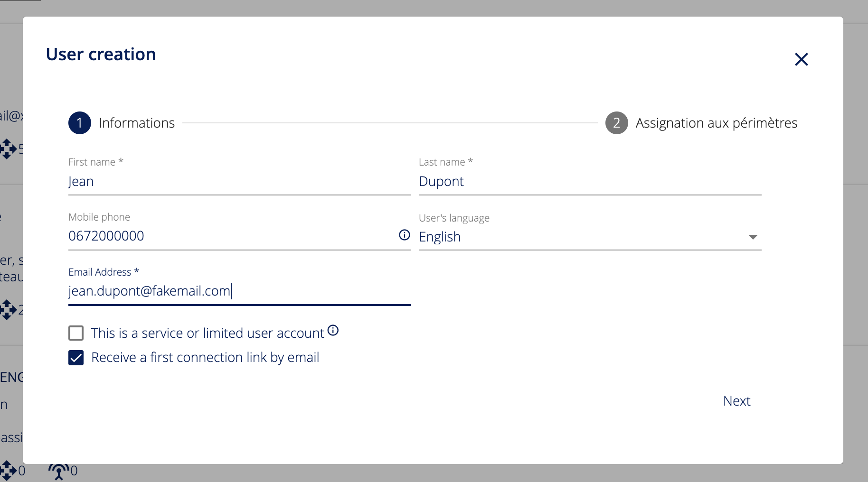Click the Last name field with Dupont
Image resolution: width=868 pixels, height=482 pixels.
(x=590, y=182)
